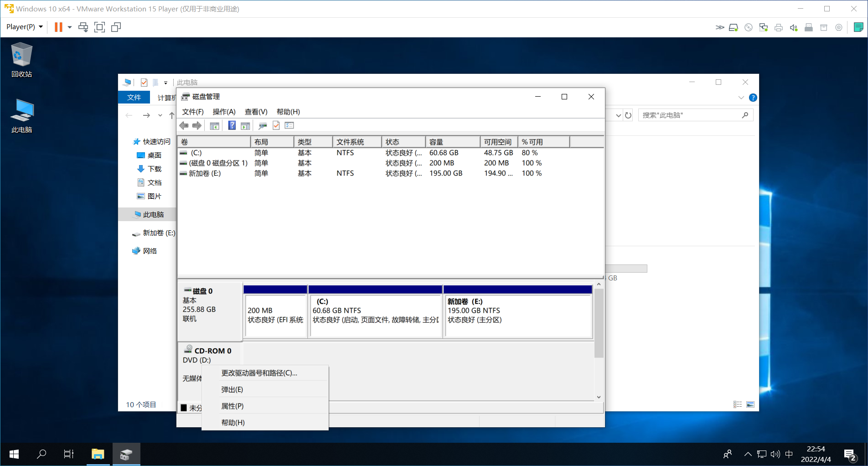Click the rescan disks toolbar icon

(x=263, y=125)
